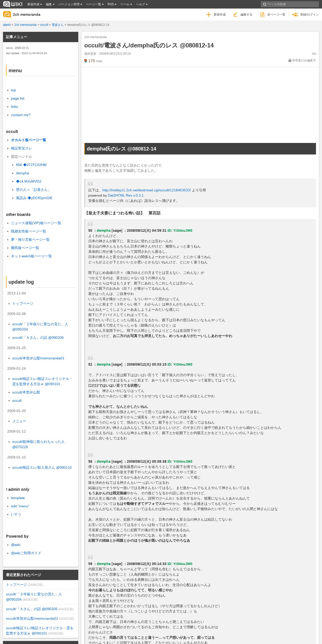Screen dimensions: 322x644
Task: Open the 新規作成 dropdown in the top menu bar
Action: point(35,4)
